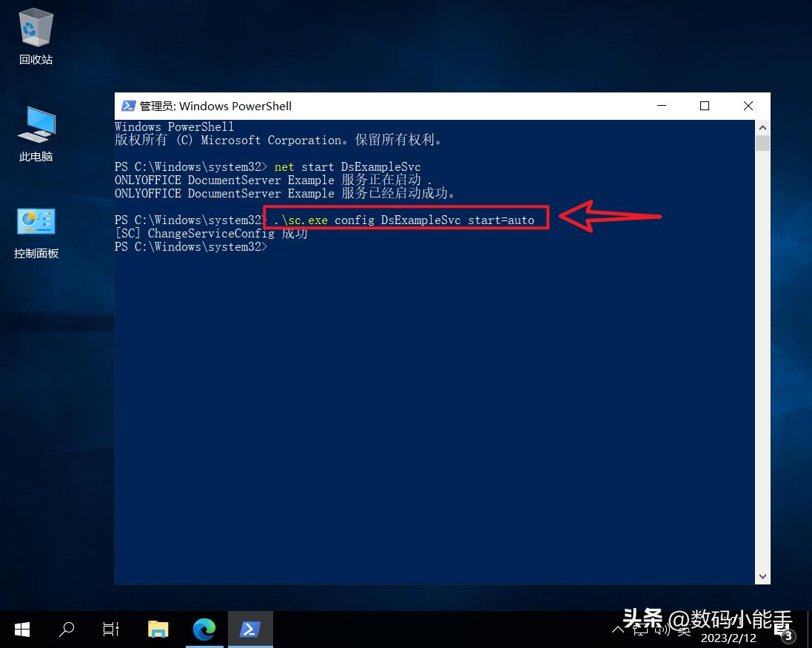Launch File Explorer from the taskbar
The image size is (812, 648).
[158, 630]
